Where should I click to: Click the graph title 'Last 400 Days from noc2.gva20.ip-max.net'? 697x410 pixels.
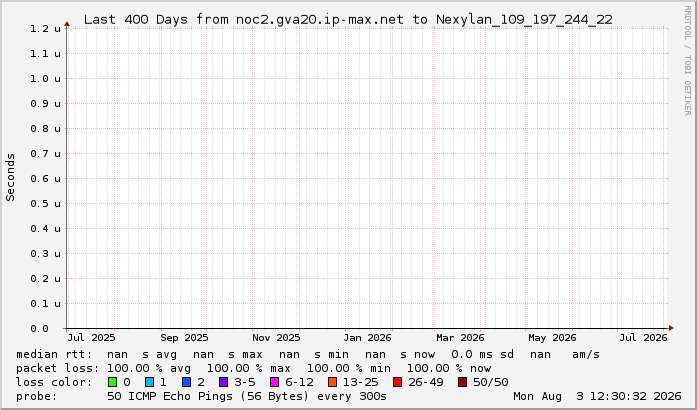click(244, 20)
